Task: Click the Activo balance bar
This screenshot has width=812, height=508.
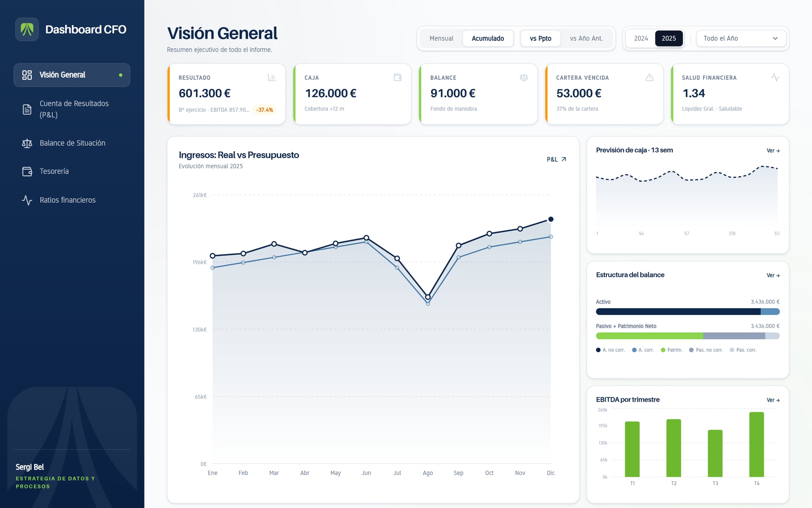Action: (688, 312)
